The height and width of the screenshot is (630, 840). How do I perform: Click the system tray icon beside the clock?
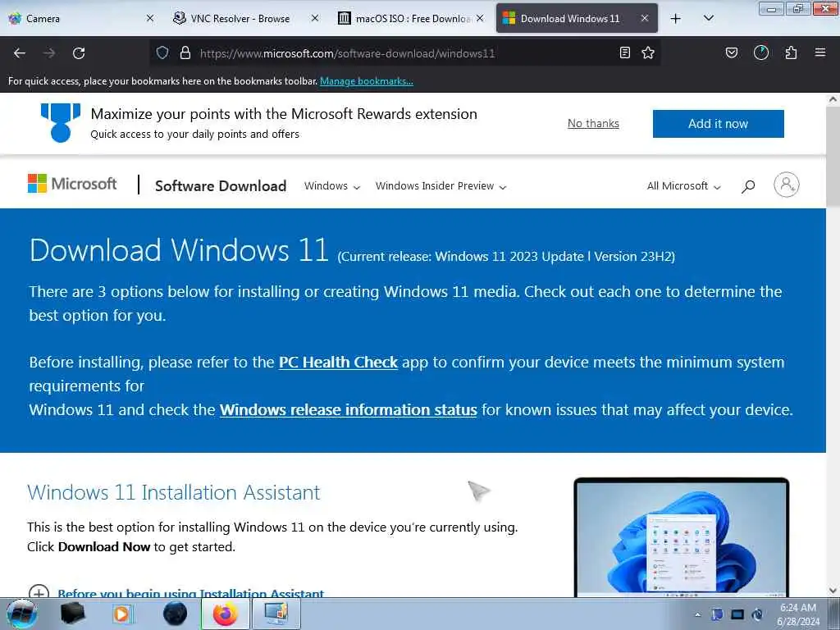757,614
